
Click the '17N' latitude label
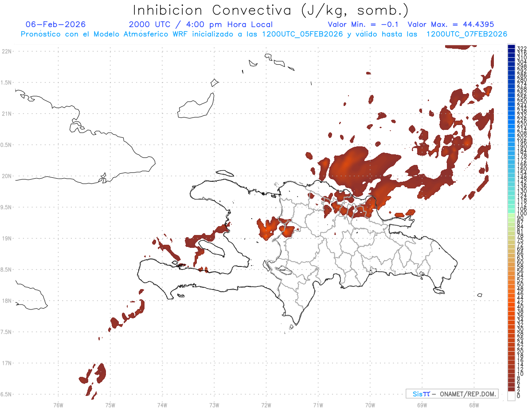pyautogui.click(x=7, y=363)
